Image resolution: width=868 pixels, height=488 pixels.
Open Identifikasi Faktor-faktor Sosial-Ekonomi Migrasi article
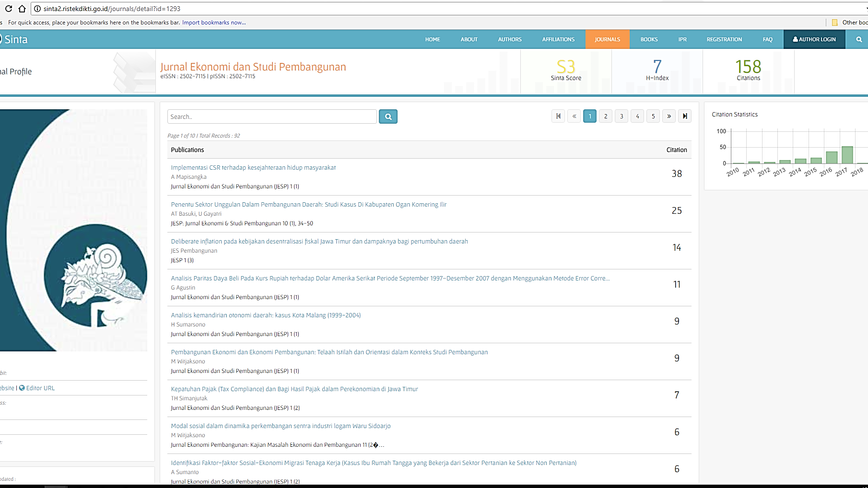374,463
